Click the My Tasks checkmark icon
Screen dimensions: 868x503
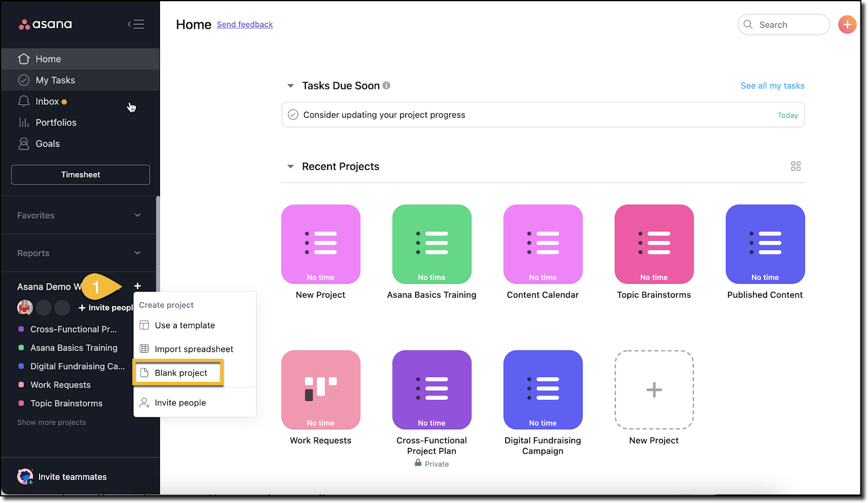coord(24,80)
